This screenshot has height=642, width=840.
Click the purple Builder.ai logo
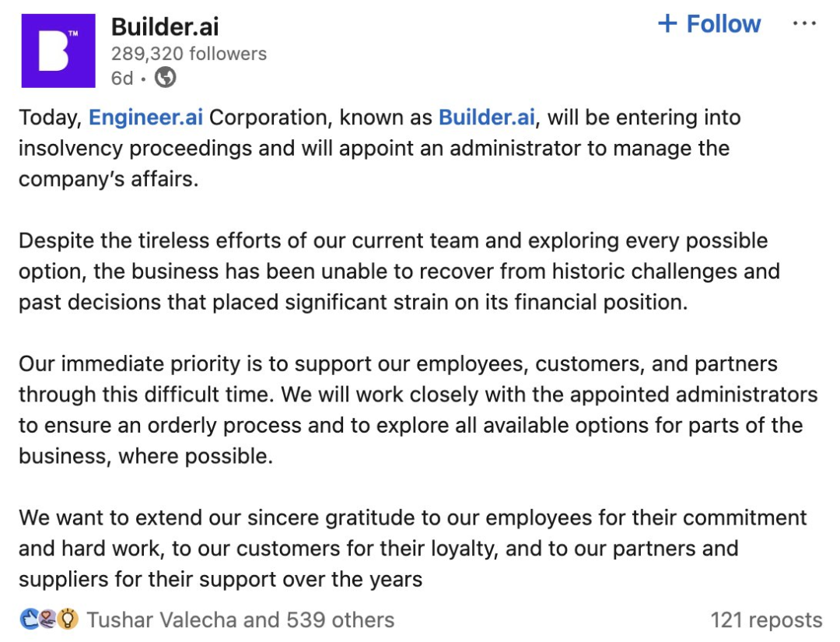tap(58, 51)
